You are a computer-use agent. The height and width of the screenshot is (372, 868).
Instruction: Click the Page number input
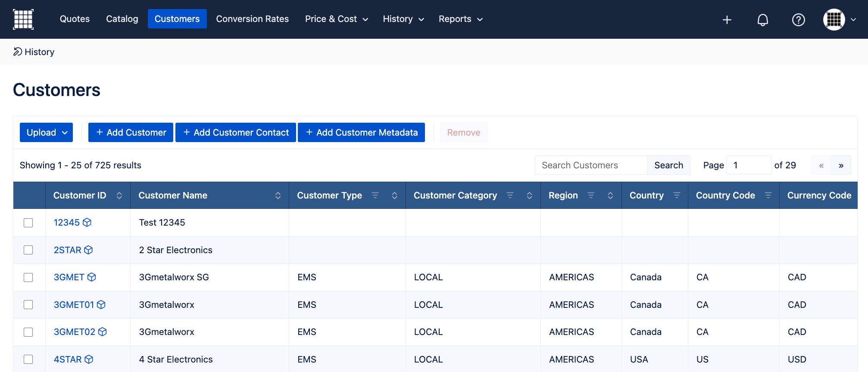749,165
